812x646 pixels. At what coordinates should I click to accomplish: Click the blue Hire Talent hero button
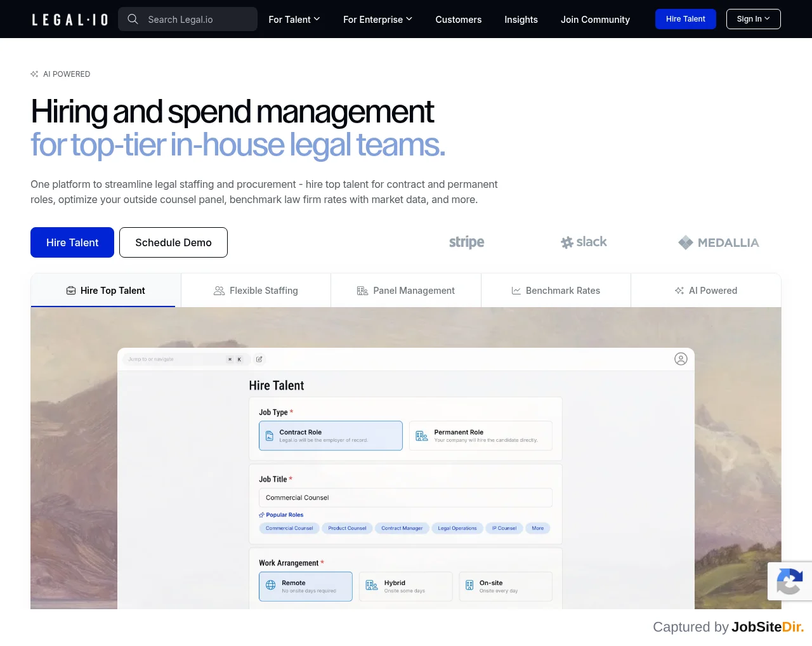pos(72,242)
